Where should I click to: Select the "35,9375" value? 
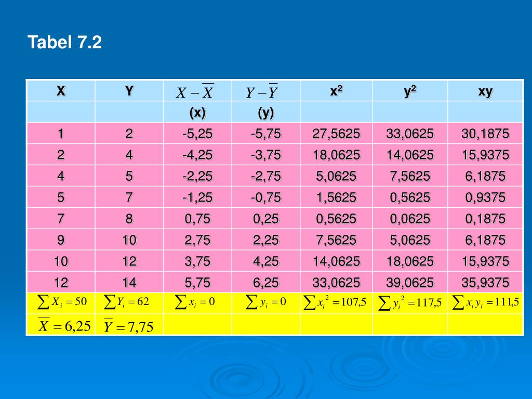[485, 283]
